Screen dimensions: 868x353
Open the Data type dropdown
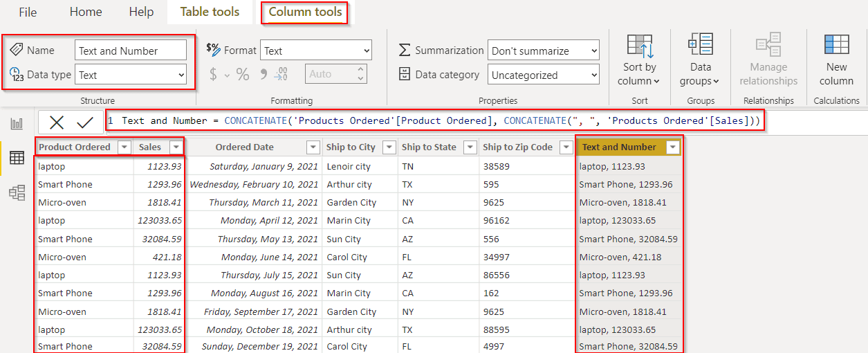131,75
